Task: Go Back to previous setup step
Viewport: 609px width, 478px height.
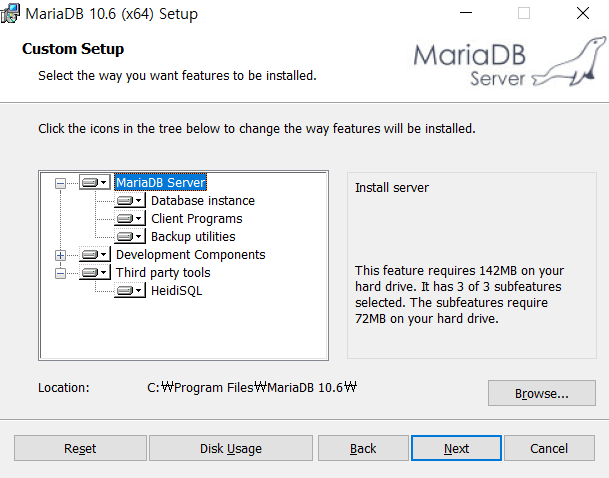Action: tap(363, 448)
